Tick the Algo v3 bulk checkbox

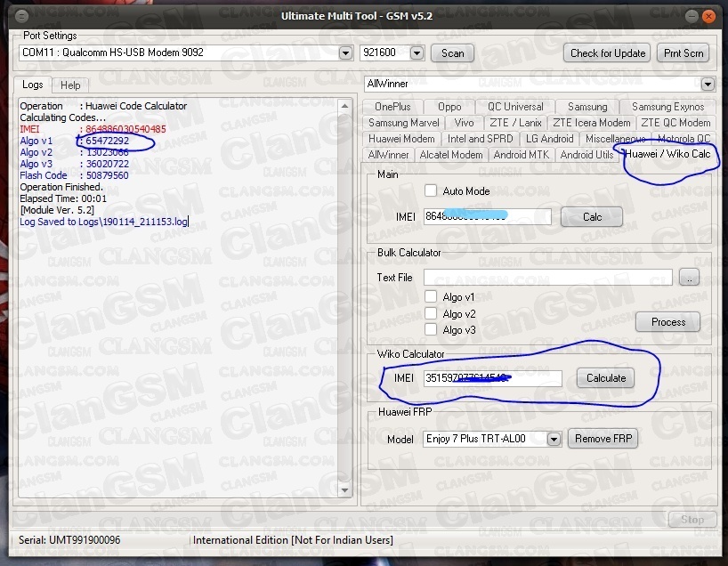(x=431, y=329)
